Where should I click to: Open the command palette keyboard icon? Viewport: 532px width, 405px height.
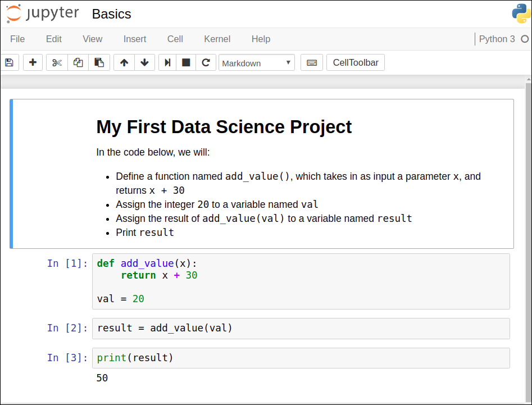[312, 62]
